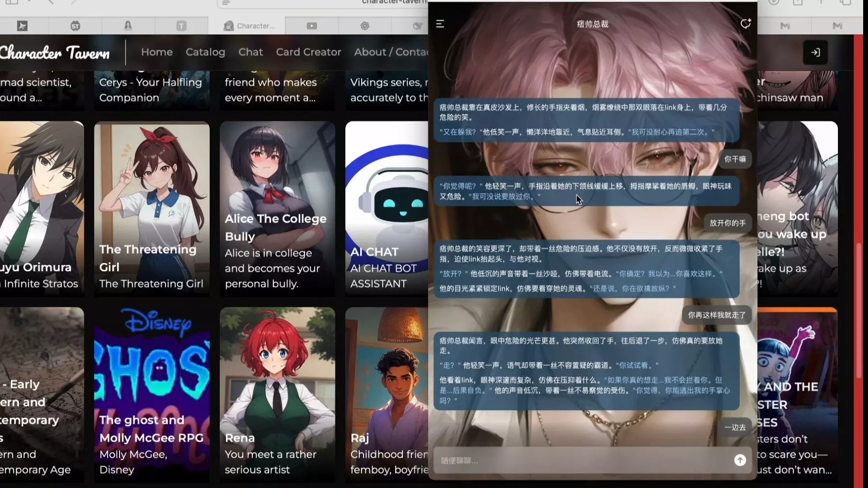The width and height of the screenshot is (868, 488).
Task: Click the login arrow icon in Character Tavern
Action: coord(815,52)
